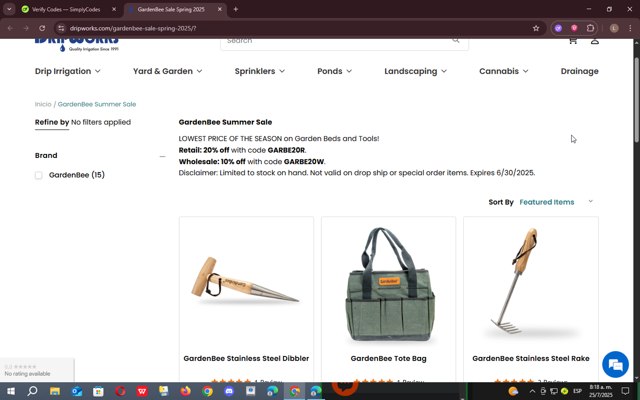Image resolution: width=640 pixels, height=400 pixels.
Task: Click the Refine by heading
Action: 52,122
